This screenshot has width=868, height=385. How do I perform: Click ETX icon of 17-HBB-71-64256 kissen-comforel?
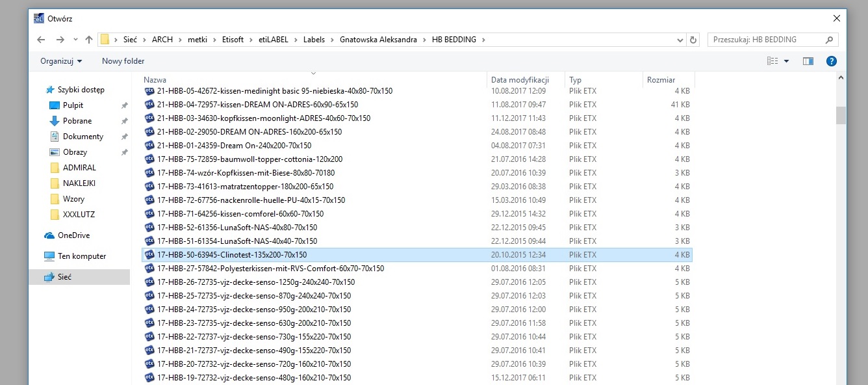point(149,214)
